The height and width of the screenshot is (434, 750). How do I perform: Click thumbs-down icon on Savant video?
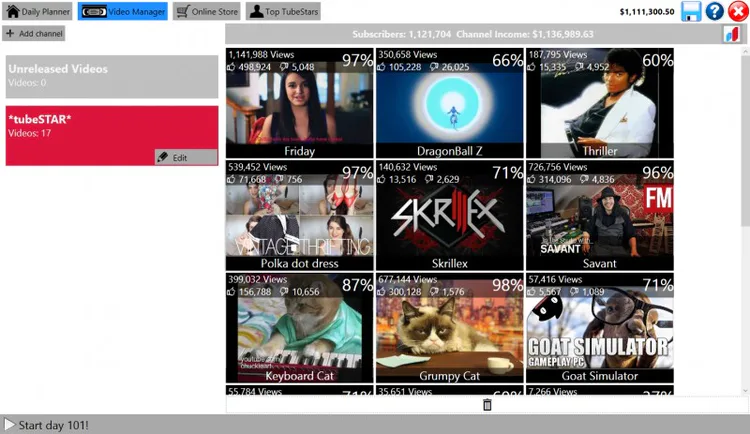click(x=585, y=179)
